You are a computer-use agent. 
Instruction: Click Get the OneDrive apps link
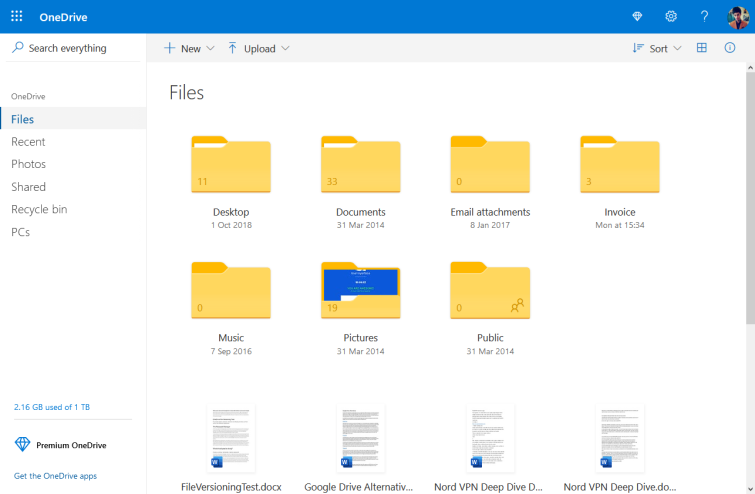click(x=55, y=476)
